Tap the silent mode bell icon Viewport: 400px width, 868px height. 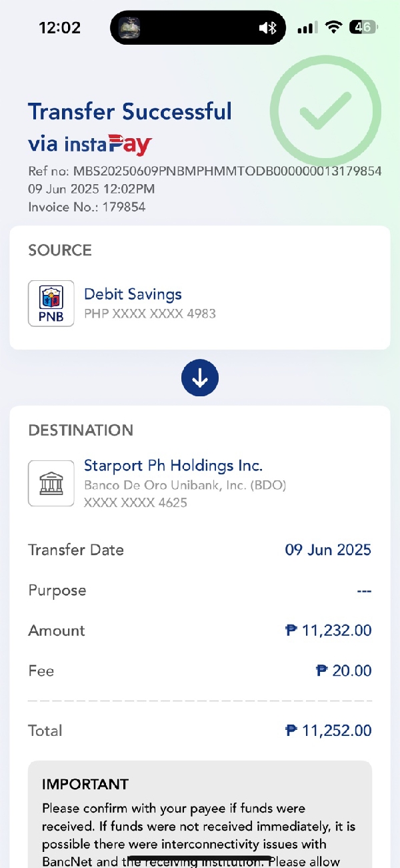point(267,28)
